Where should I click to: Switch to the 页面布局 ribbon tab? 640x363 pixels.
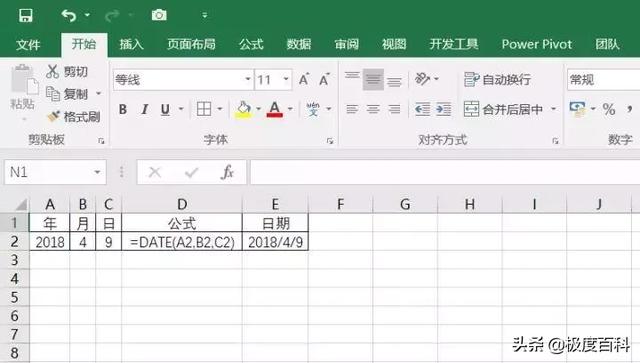pyautogui.click(x=191, y=44)
